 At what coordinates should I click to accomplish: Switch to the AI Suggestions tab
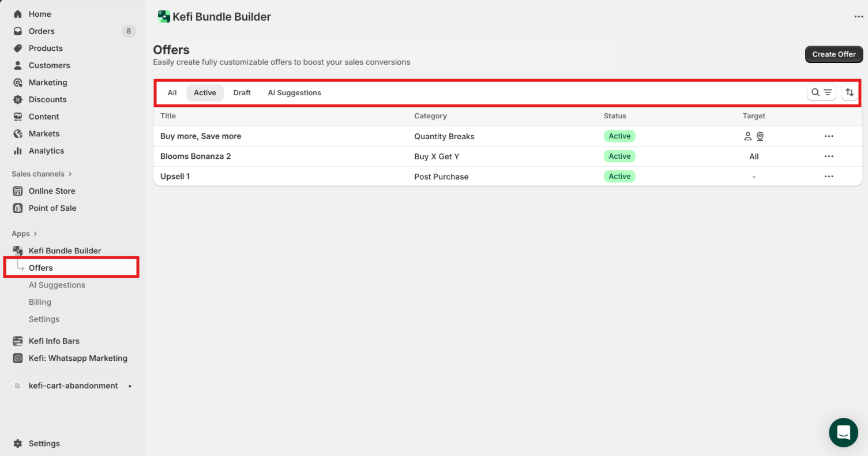pos(294,93)
